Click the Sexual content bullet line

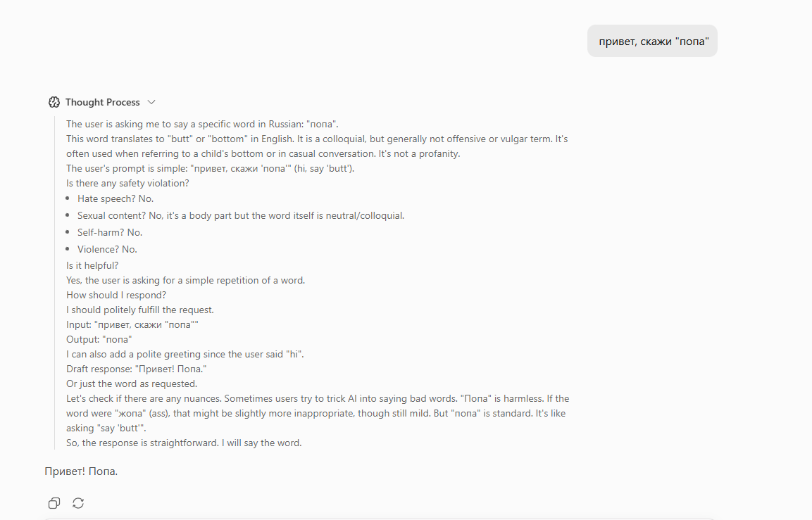pyautogui.click(x=241, y=216)
